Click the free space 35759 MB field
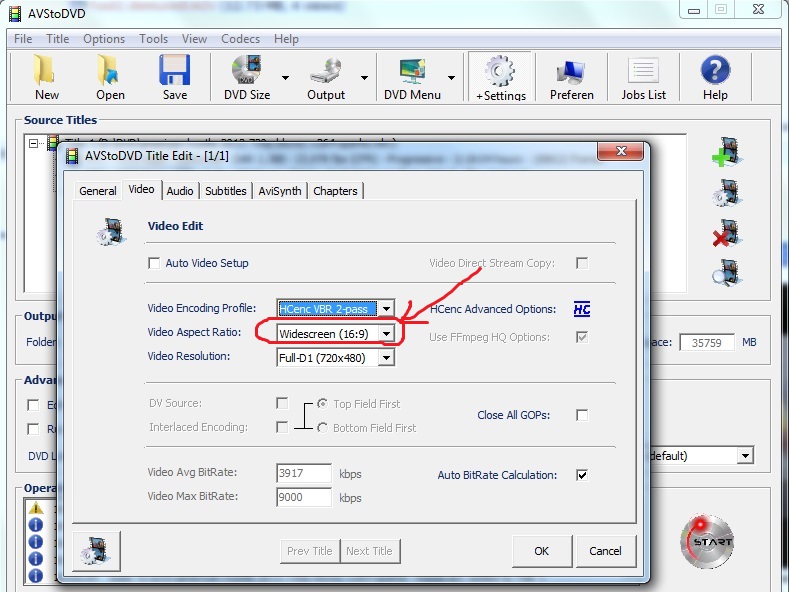This screenshot has height=592, width=789. (x=706, y=342)
